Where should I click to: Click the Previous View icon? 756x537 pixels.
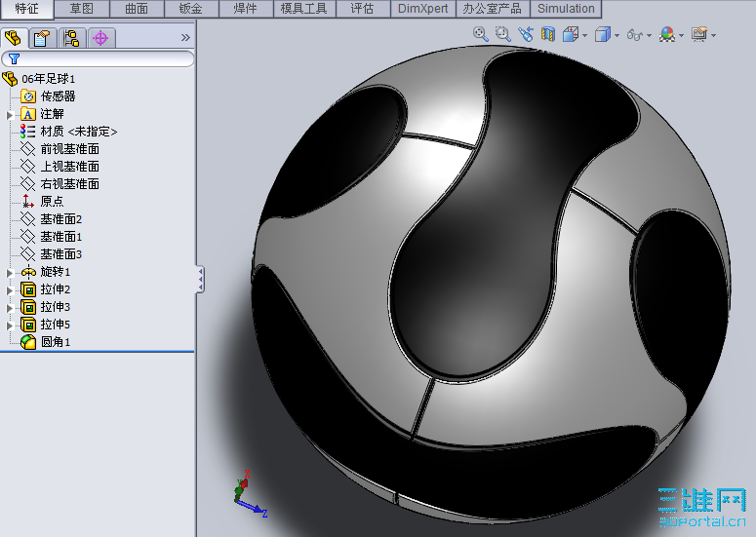point(526,34)
